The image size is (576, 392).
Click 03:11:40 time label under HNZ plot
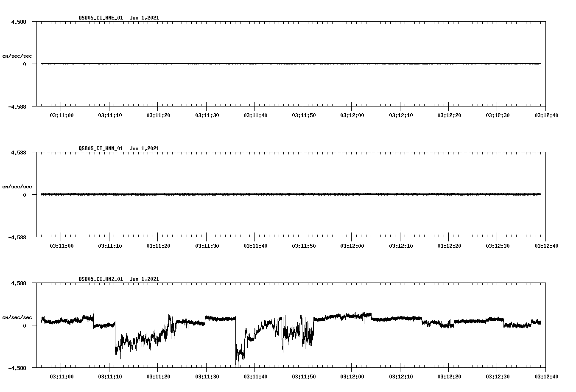(255, 376)
